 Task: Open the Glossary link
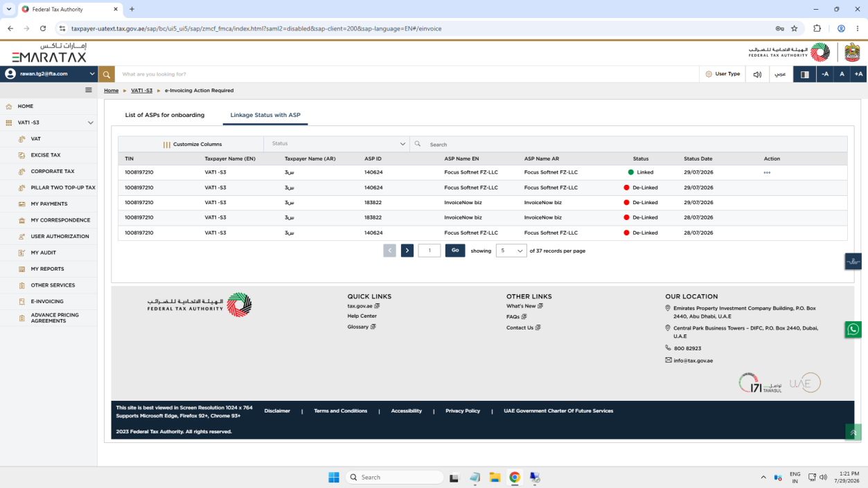click(361, 327)
